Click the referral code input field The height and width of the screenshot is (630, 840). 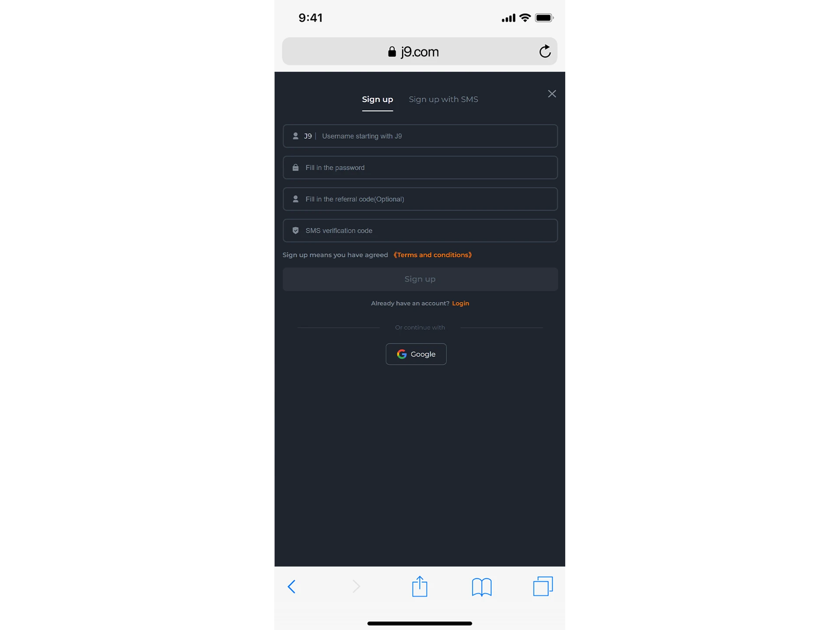click(x=419, y=199)
